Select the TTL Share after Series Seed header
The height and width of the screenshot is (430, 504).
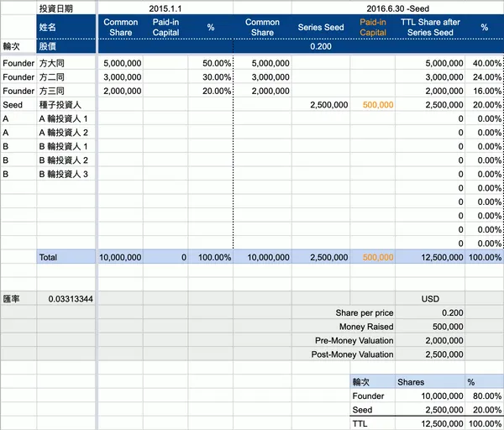pyautogui.click(x=430, y=27)
